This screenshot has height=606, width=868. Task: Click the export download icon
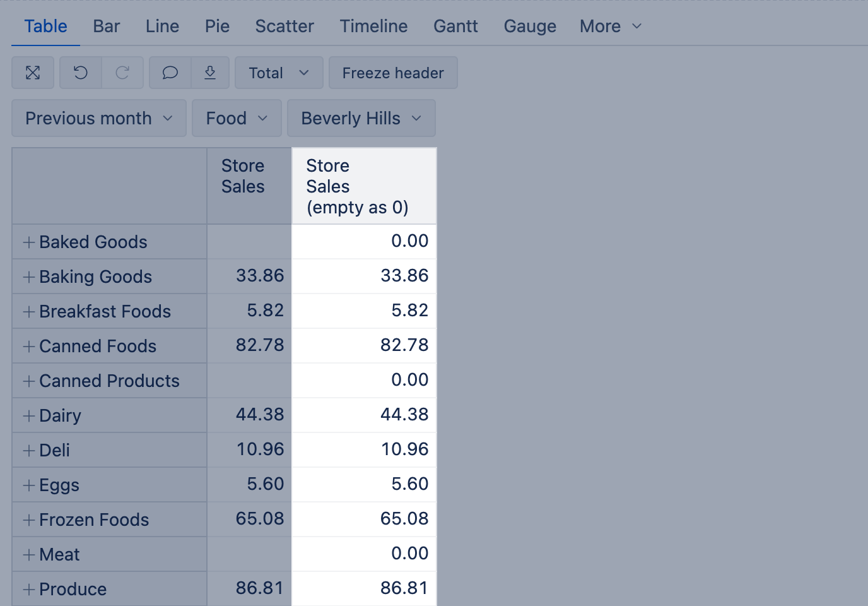pos(210,73)
